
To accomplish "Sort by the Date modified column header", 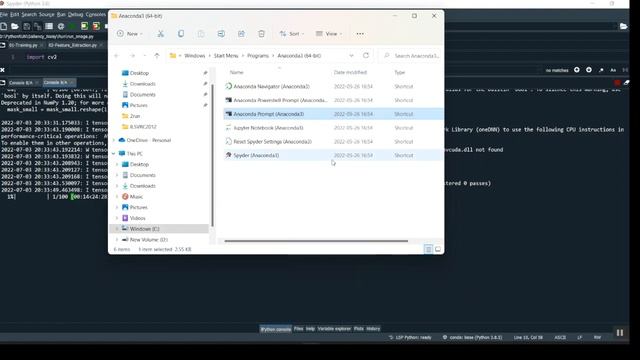I will pos(350,72).
